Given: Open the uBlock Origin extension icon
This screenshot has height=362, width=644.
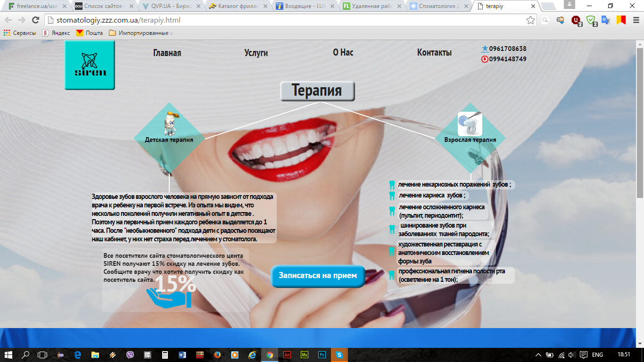Looking at the screenshot, I should tap(576, 20).
